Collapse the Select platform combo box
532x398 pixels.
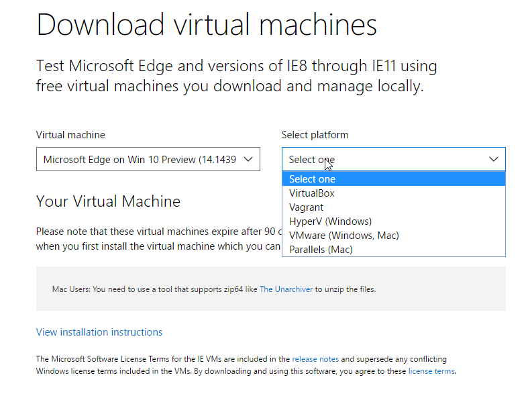click(x=394, y=159)
